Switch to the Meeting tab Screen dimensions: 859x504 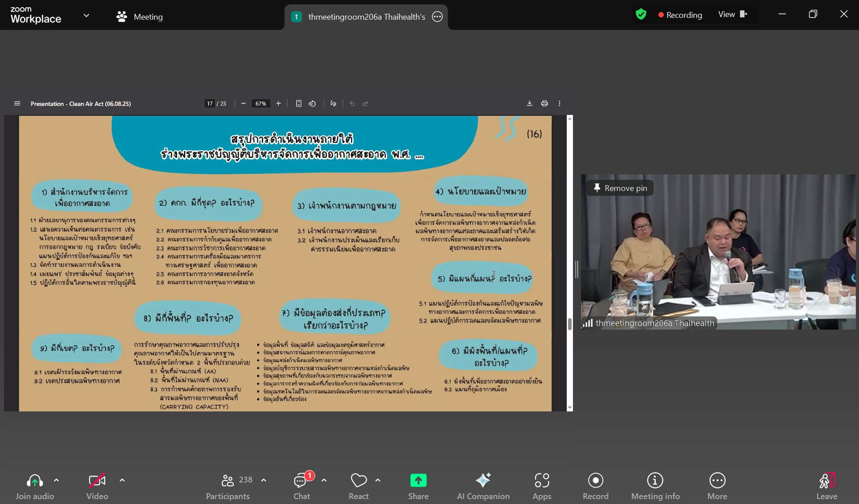140,17
